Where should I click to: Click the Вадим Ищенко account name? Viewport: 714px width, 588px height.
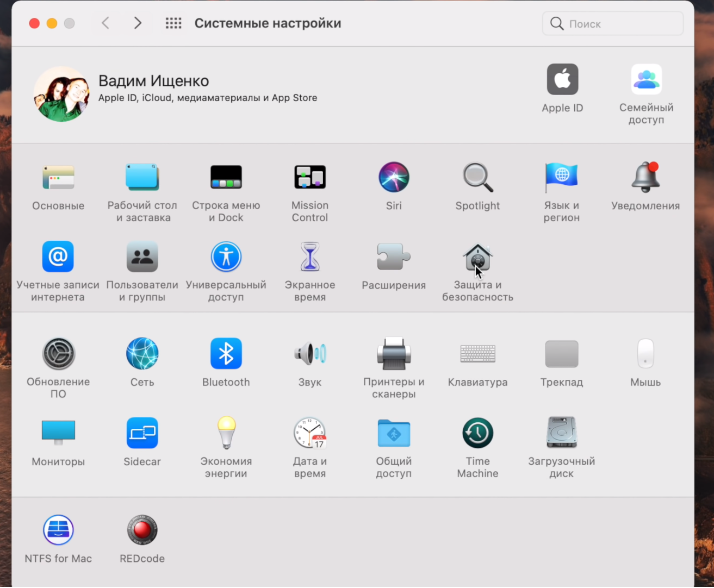coord(154,81)
